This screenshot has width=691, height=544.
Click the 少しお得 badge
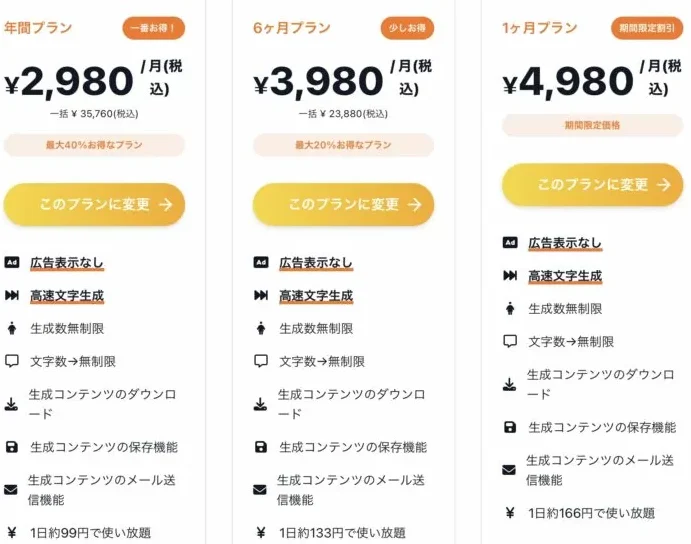pyautogui.click(x=407, y=28)
